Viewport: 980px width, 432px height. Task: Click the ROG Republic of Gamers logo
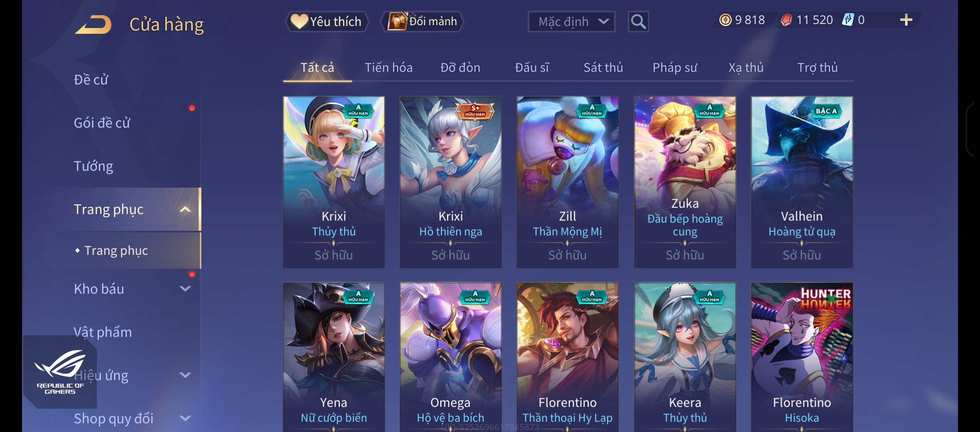point(60,372)
